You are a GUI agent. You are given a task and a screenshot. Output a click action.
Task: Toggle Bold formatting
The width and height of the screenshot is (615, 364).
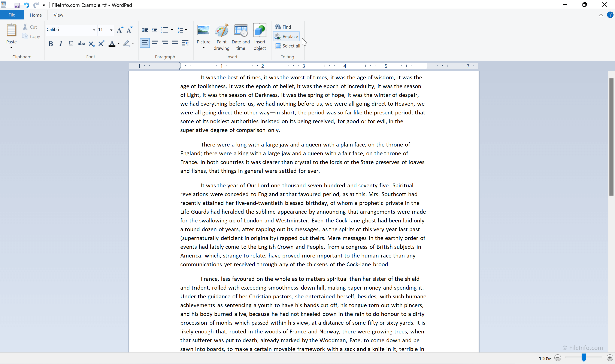[51, 44]
